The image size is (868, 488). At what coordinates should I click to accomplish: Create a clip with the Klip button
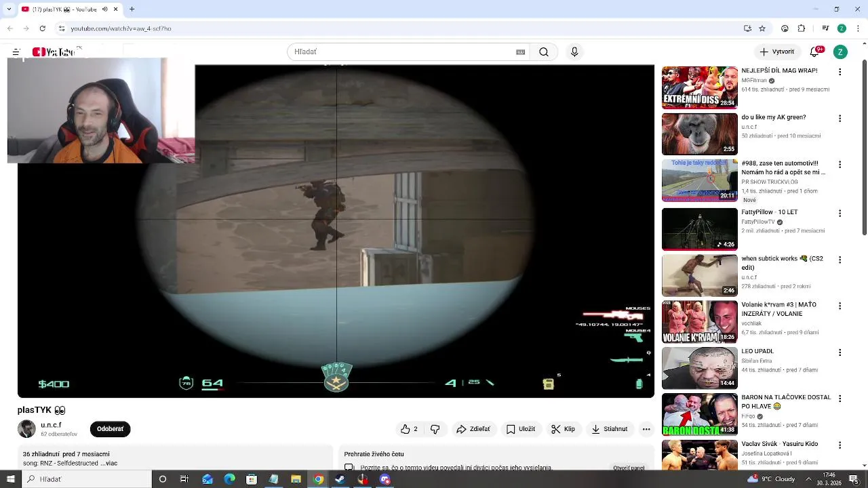click(x=563, y=429)
